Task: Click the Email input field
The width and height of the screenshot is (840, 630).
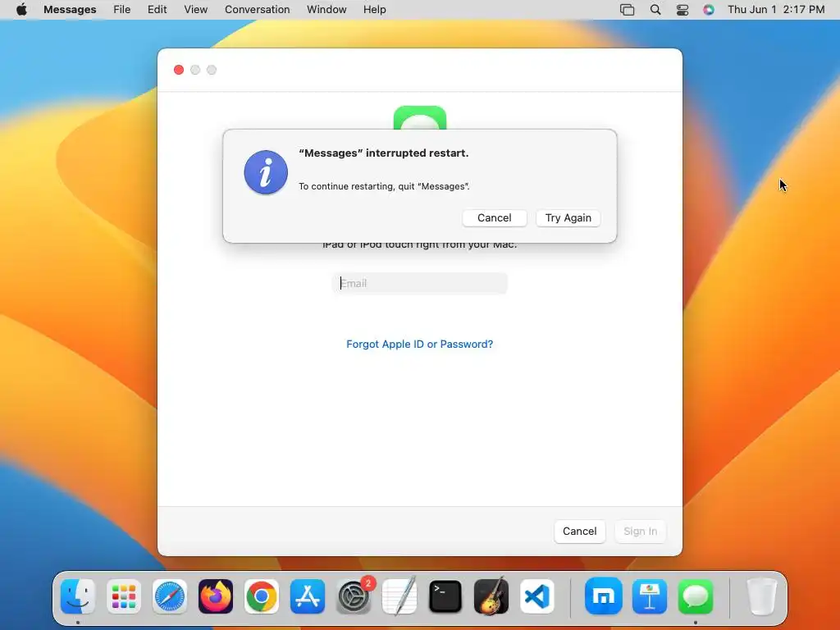Action: click(x=420, y=283)
